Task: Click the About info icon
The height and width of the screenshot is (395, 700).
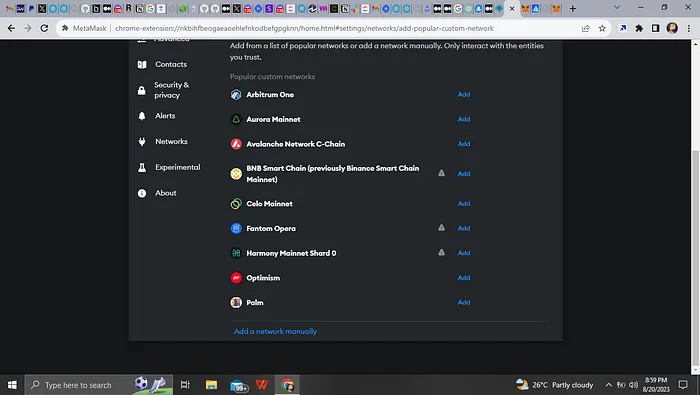Action: tap(142, 193)
